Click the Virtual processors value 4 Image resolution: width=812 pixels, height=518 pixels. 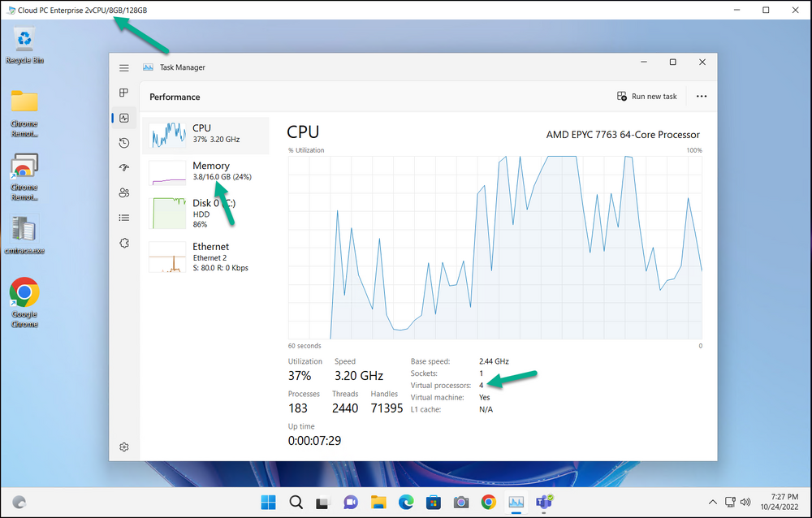481,386
